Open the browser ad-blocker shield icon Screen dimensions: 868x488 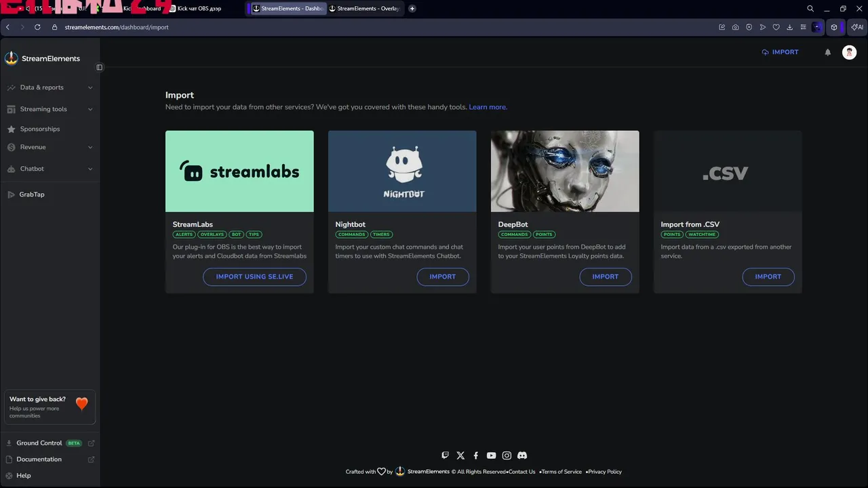(749, 27)
